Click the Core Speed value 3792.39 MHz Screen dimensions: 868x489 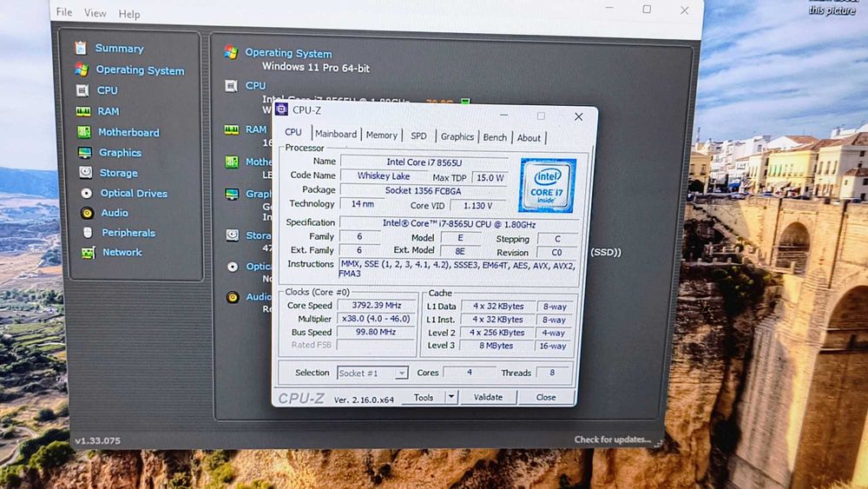[377, 305]
